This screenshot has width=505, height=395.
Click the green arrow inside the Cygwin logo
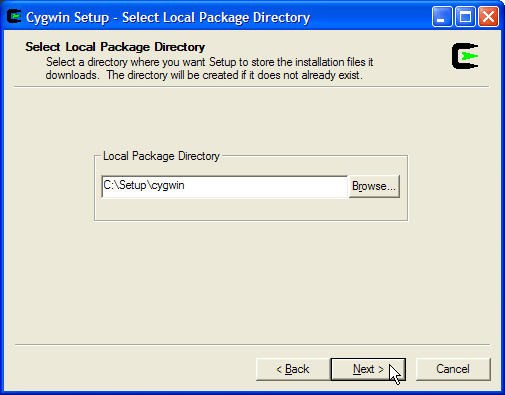coord(470,56)
